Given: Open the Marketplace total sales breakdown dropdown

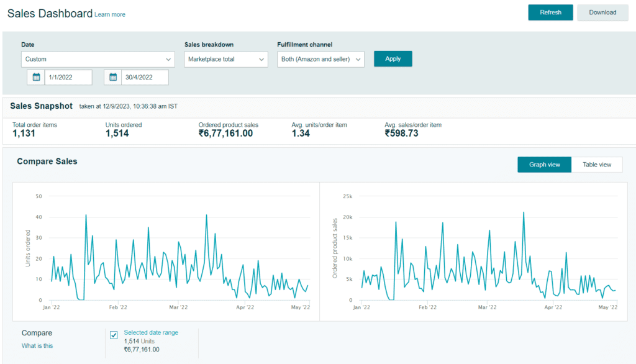Looking at the screenshot, I should [x=226, y=59].
